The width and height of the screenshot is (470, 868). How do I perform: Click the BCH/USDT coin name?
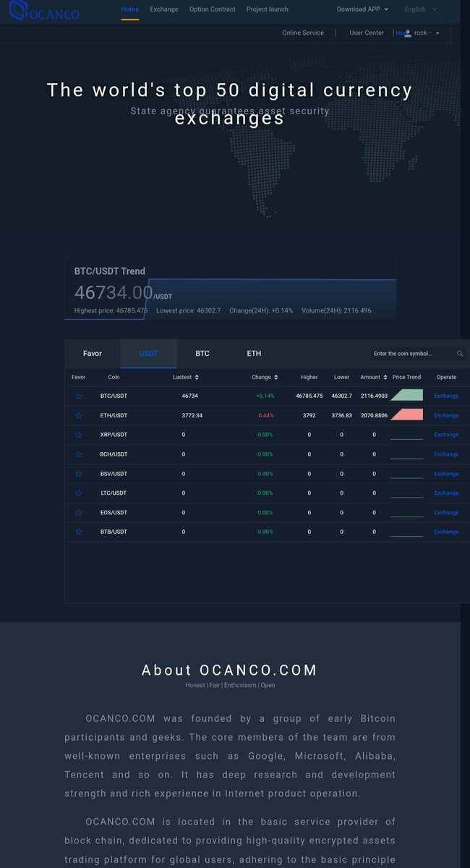point(114,454)
